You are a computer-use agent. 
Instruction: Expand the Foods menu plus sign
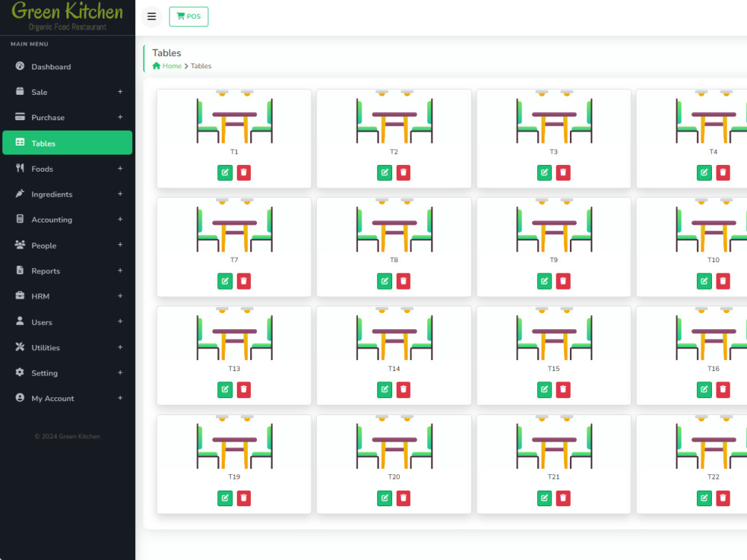coord(120,169)
